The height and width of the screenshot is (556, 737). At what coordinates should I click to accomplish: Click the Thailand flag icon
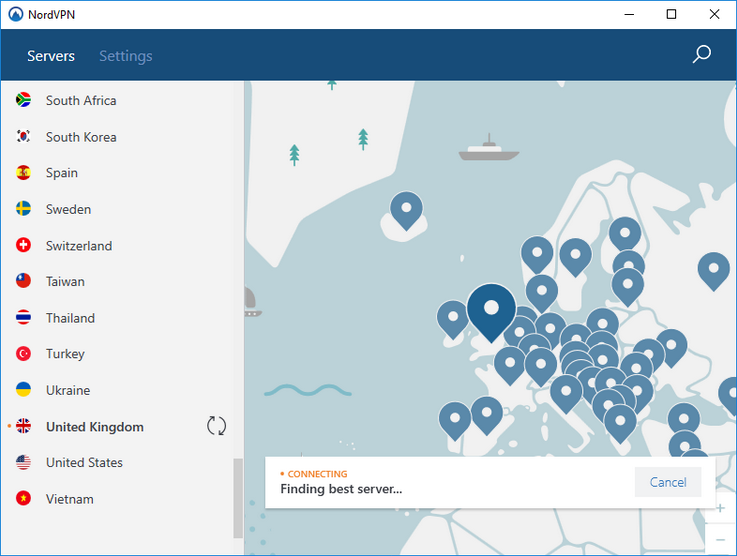tap(23, 317)
